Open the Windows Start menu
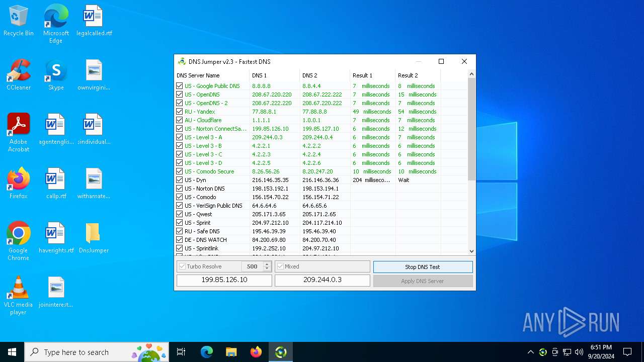644x362 pixels. pyautogui.click(x=12, y=352)
